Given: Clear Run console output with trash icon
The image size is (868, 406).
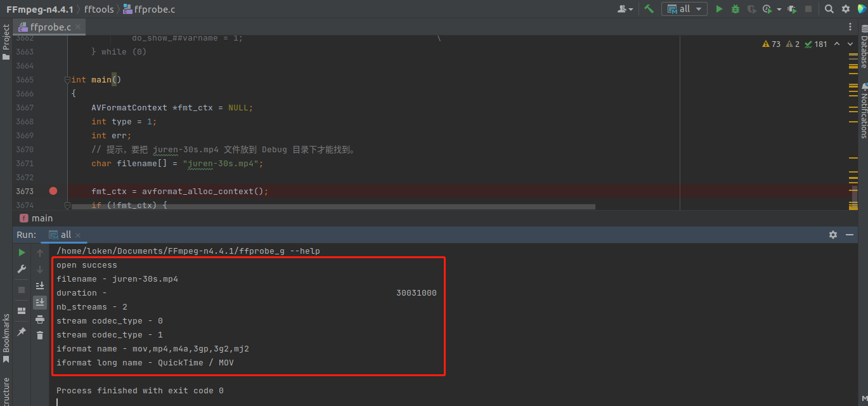Looking at the screenshot, I should (40, 335).
